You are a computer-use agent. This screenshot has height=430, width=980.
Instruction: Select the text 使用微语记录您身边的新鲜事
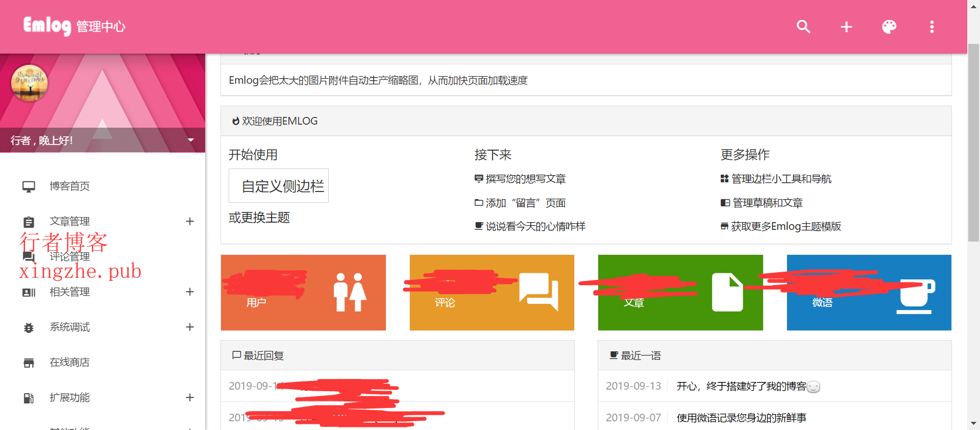742,418
